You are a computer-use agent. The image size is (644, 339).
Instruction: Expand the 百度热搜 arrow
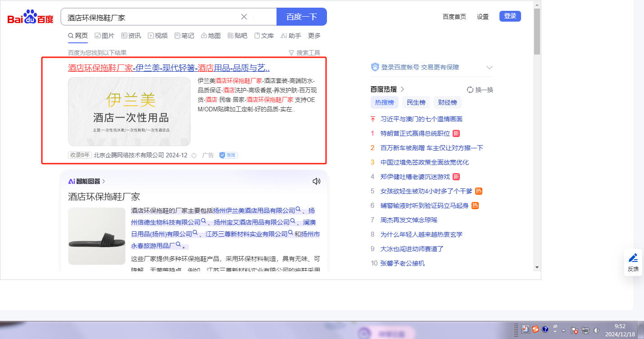[x=402, y=89]
